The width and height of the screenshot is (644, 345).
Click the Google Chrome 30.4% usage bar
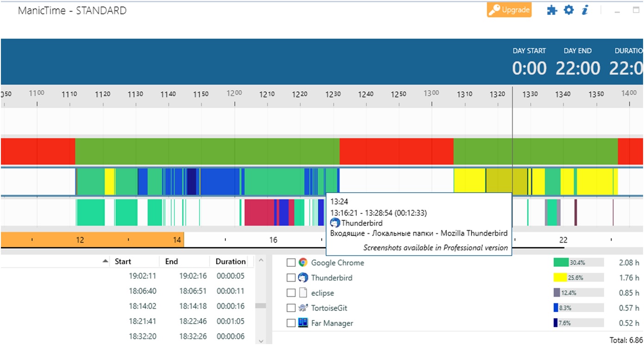[x=578, y=263]
